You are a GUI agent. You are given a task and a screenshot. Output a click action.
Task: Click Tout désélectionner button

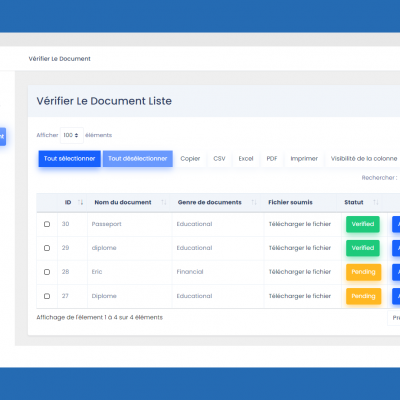pos(137,159)
